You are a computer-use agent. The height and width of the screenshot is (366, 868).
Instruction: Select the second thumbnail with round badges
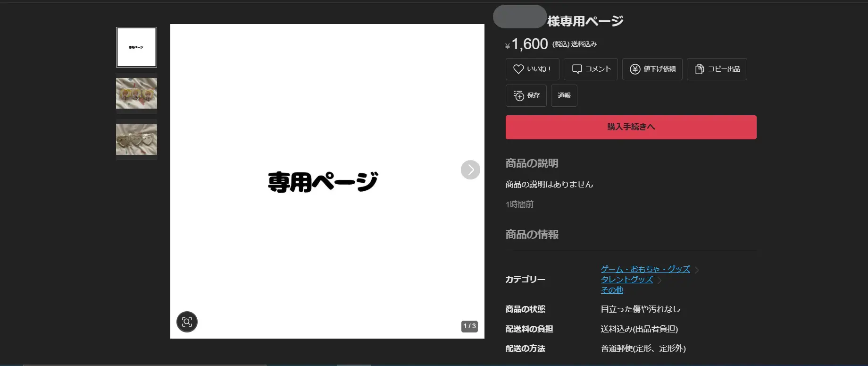click(136, 94)
